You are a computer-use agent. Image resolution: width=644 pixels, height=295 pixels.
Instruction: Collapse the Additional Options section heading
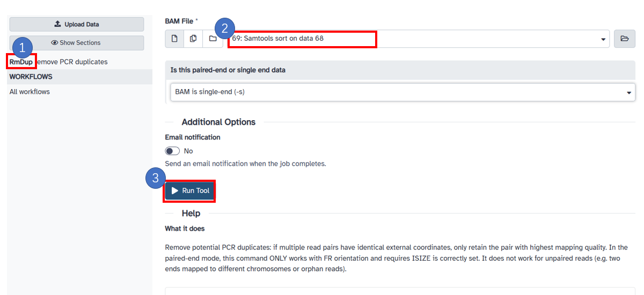point(218,122)
